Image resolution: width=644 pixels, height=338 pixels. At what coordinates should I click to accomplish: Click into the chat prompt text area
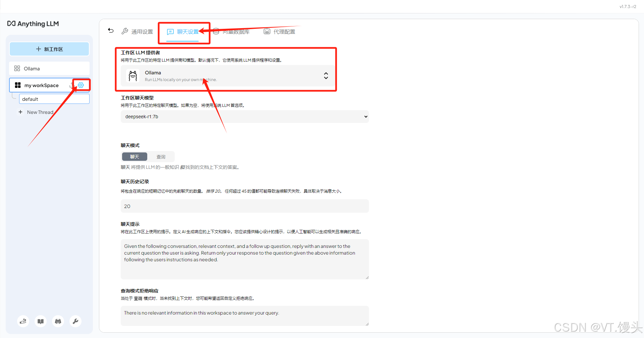(245, 259)
